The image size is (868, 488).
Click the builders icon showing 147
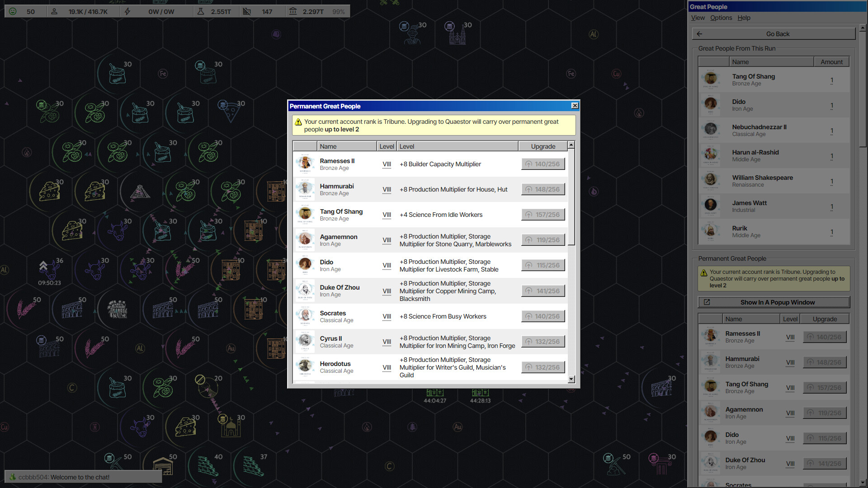pos(247,11)
